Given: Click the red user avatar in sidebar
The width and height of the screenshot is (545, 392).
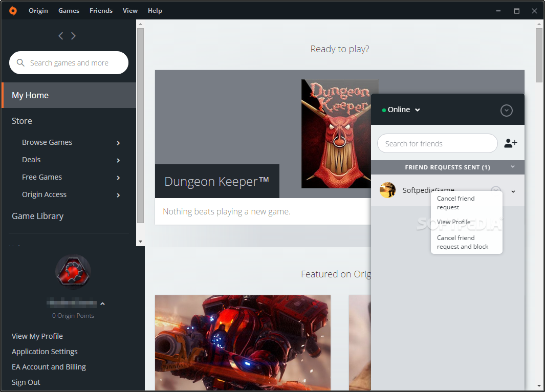Looking at the screenshot, I should [x=73, y=272].
